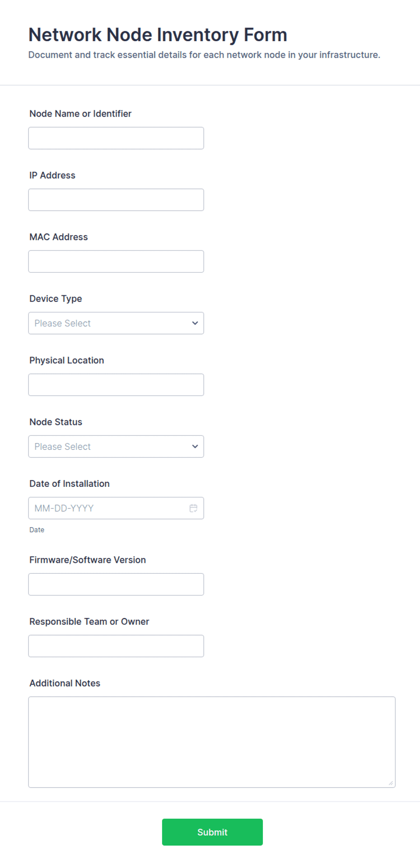Click the Responsible Team or Owner field
The image size is (420, 868).
point(116,646)
